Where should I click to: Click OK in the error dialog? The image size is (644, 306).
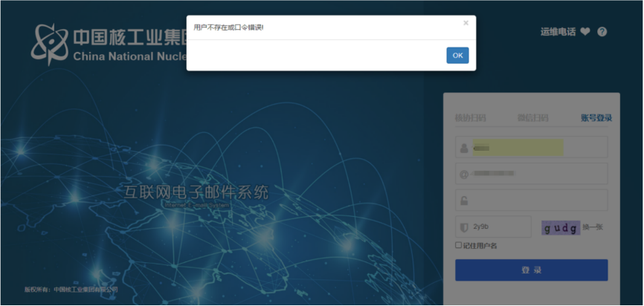pos(457,56)
